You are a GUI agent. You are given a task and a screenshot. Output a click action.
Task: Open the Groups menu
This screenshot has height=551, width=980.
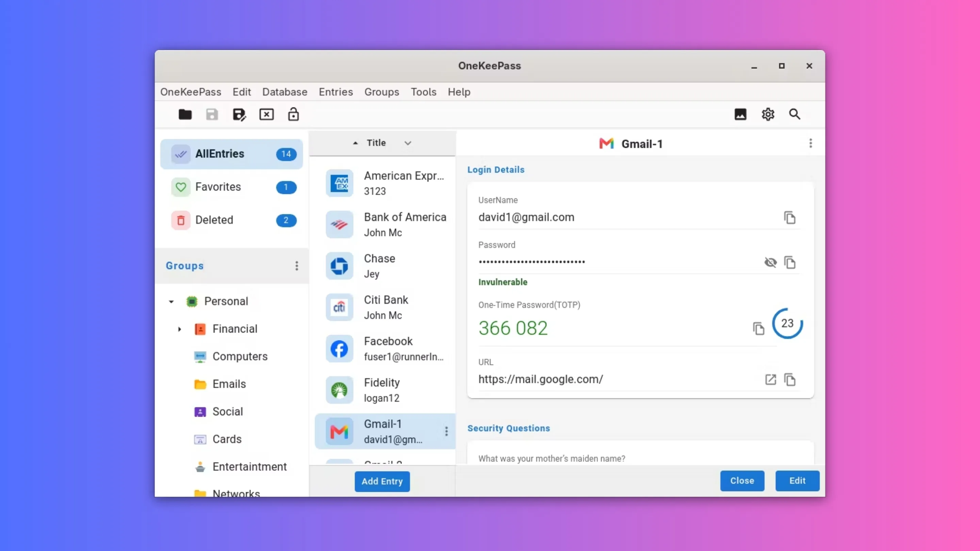(x=381, y=92)
